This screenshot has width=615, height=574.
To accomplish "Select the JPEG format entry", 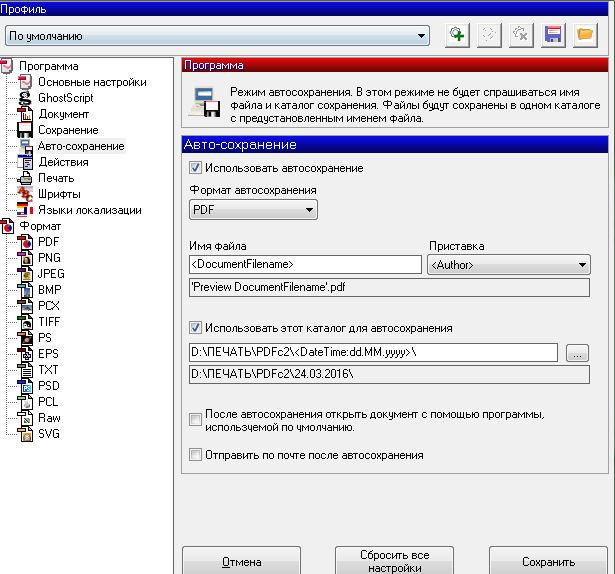I will 52,274.
